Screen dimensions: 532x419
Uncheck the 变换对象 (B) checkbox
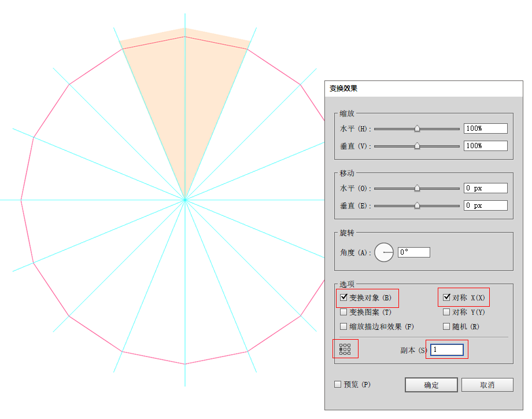(x=344, y=298)
